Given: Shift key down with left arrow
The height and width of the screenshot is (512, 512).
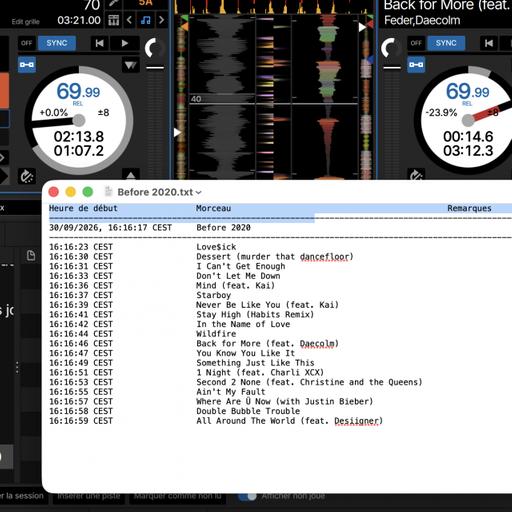Looking at the screenshot, I should [129, 20].
